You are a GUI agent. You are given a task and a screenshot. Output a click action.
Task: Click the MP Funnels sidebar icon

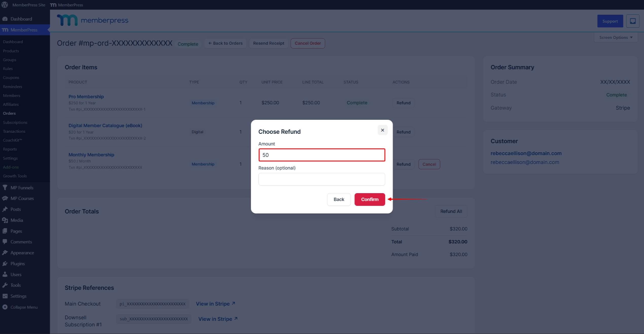[5, 188]
